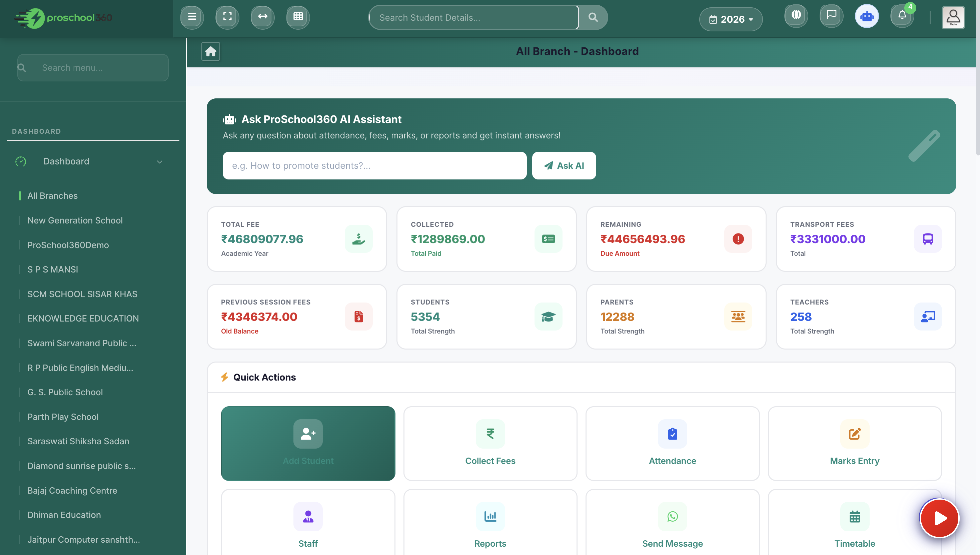This screenshot has width=980, height=555.
Task: Click the ₹1289869.00 collected value
Action: pyautogui.click(x=448, y=239)
